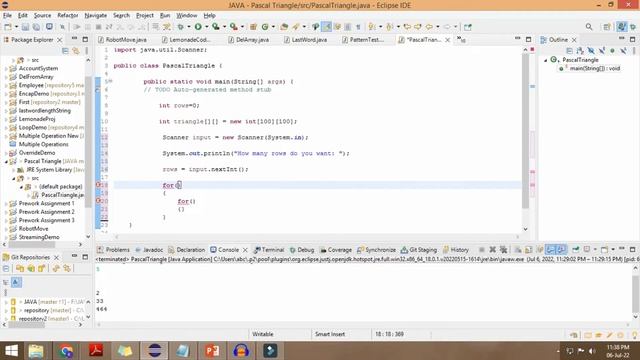The image size is (640, 360).
Task: Click the Open Type icon in the toolbar
Action: tap(284, 27)
